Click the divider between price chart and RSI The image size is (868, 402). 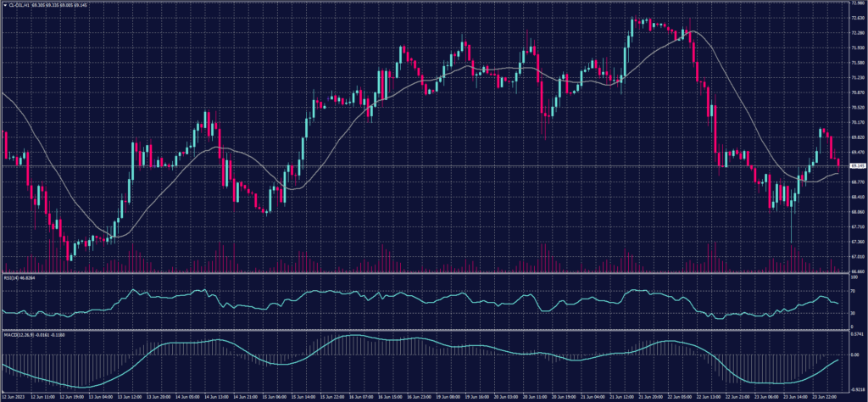pyautogui.click(x=424, y=273)
